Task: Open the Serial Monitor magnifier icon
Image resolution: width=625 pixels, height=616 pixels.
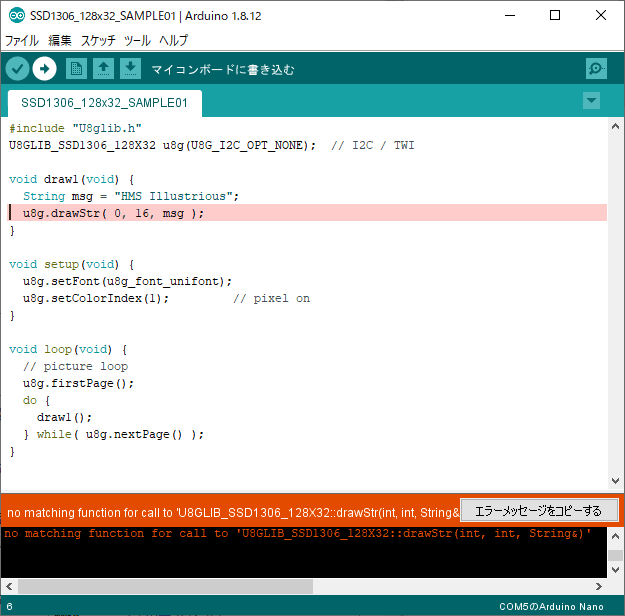Action: pyautogui.click(x=596, y=69)
